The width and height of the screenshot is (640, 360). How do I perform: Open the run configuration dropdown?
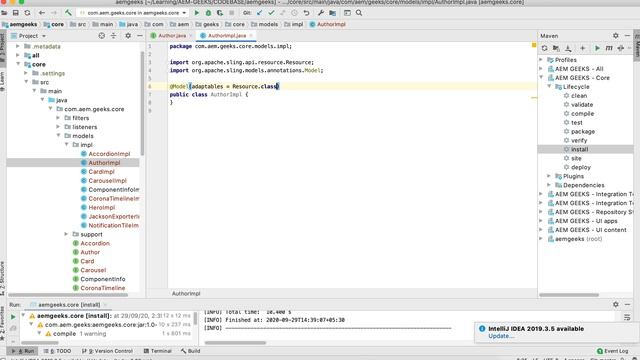(133, 13)
